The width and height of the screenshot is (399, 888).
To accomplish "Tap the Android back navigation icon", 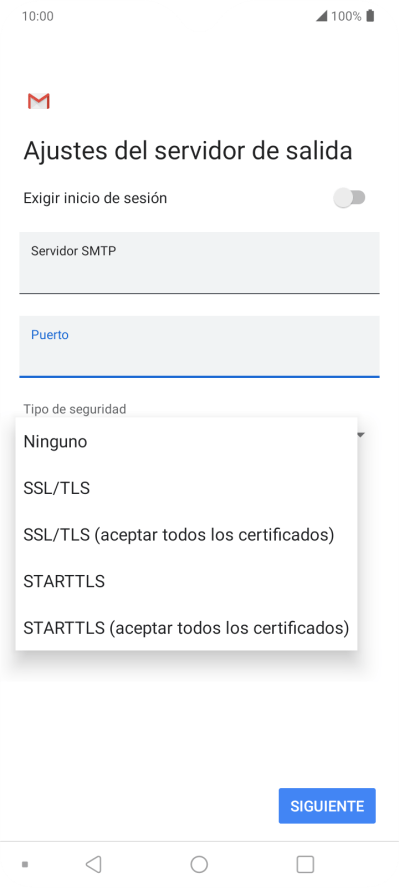I will [93, 864].
